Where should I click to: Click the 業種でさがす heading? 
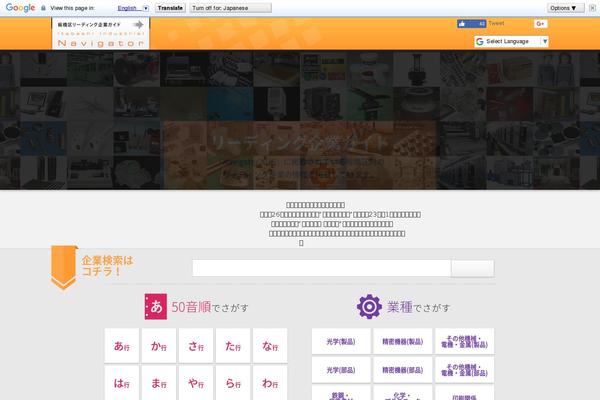click(x=418, y=307)
